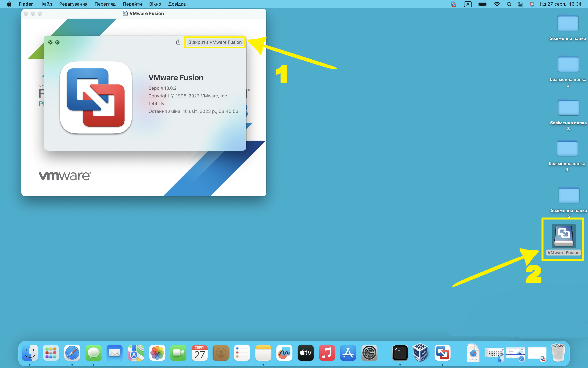588x368 pixels.
Task: Click the battery status icon
Action: click(482, 4)
